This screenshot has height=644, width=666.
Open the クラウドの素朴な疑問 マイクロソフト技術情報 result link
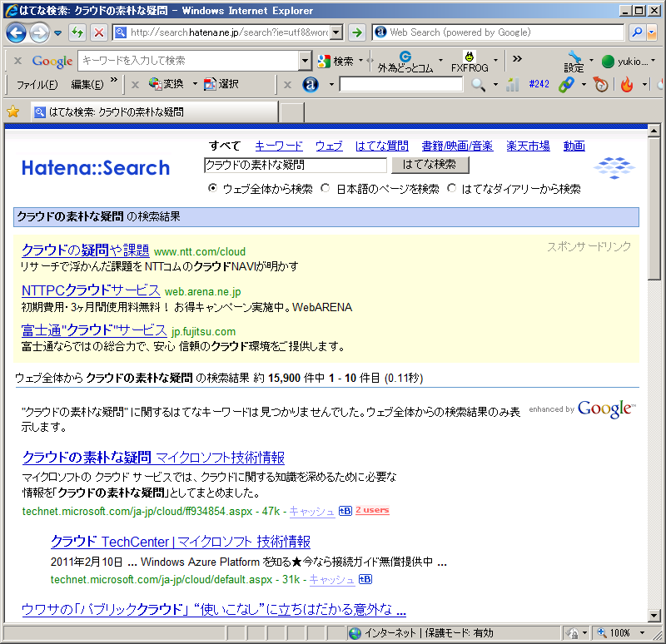pos(153,458)
